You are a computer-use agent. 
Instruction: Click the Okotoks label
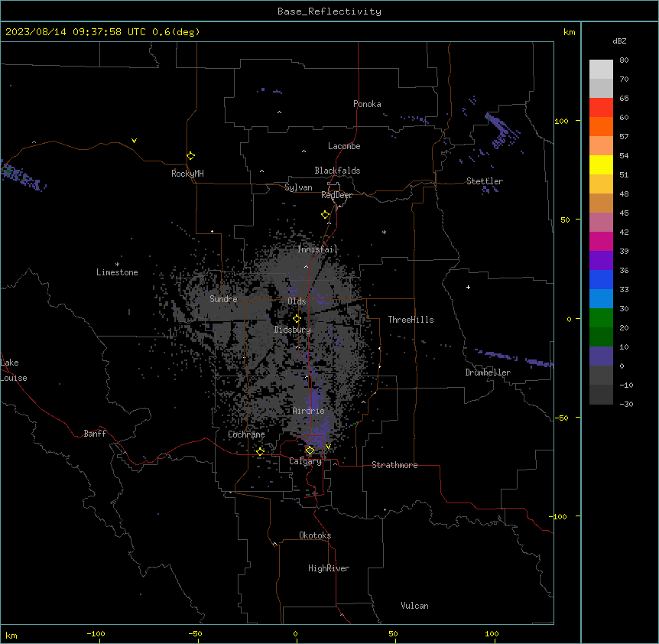[315, 535]
